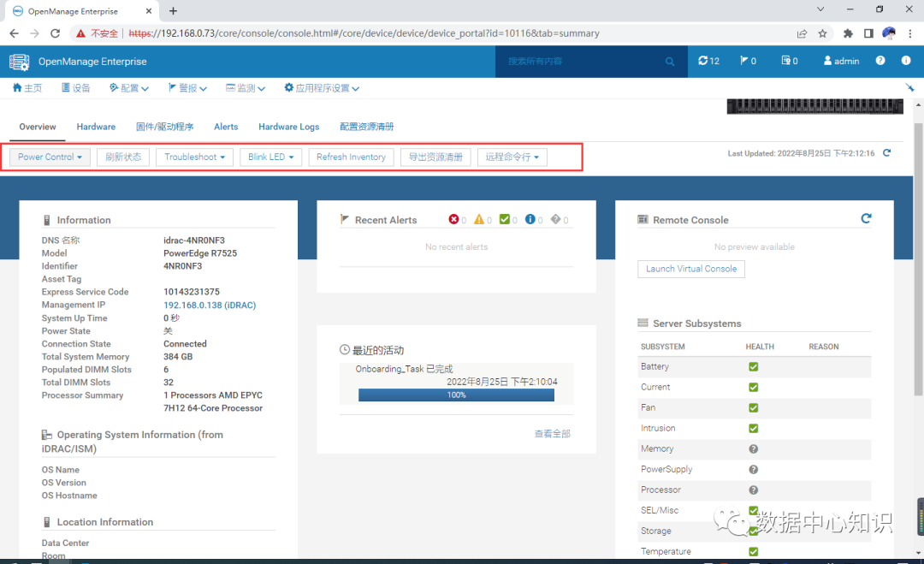Viewport: 924px width, 564px height.
Task: Refresh the Last Updated timestamp
Action: [887, 152]
